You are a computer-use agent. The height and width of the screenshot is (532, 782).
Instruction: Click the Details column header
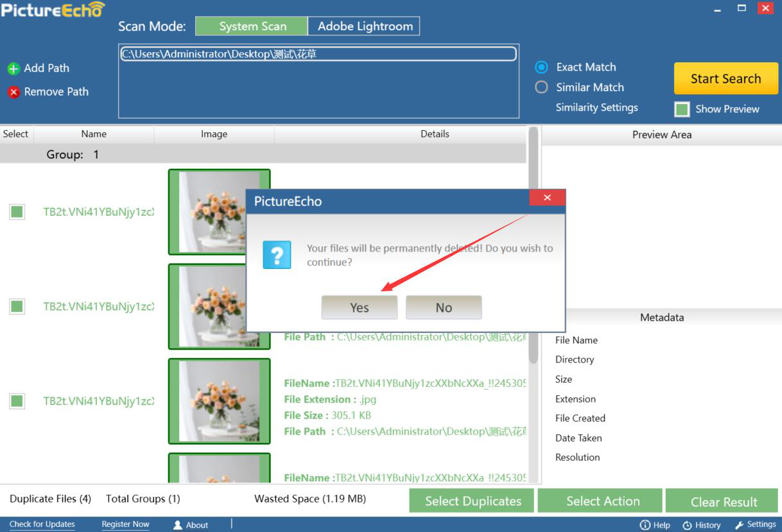(x=435, y=134)
